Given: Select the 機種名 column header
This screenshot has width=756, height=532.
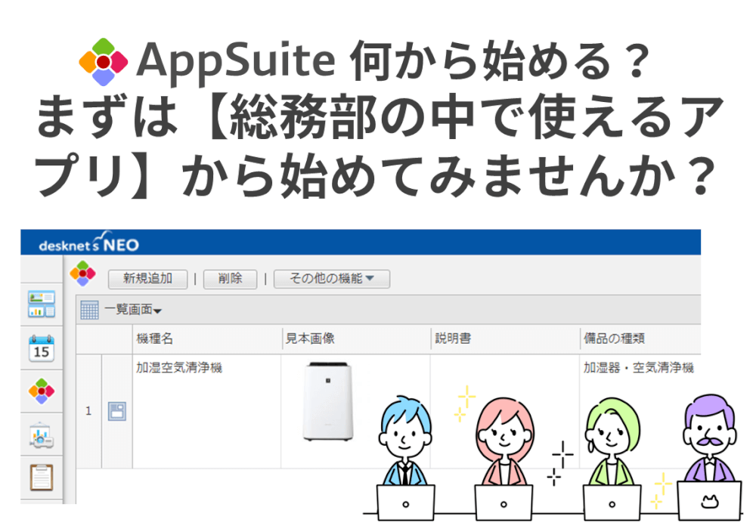Looking at the screenshot, I should 153,339.
